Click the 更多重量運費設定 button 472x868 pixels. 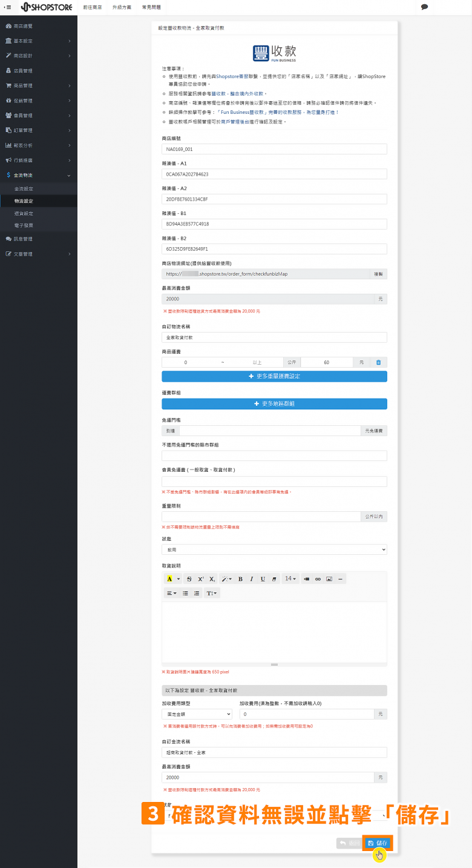point(274,376)
